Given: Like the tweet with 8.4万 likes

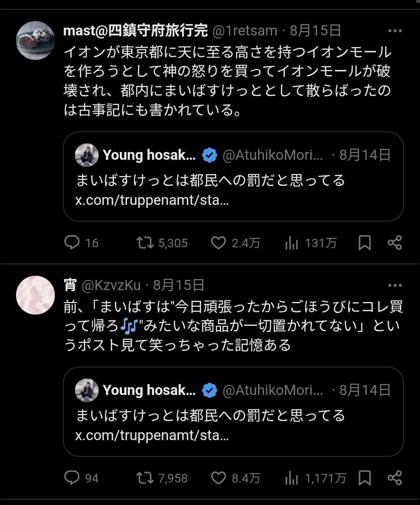Looking at the screenshot, I should [219, 478].
